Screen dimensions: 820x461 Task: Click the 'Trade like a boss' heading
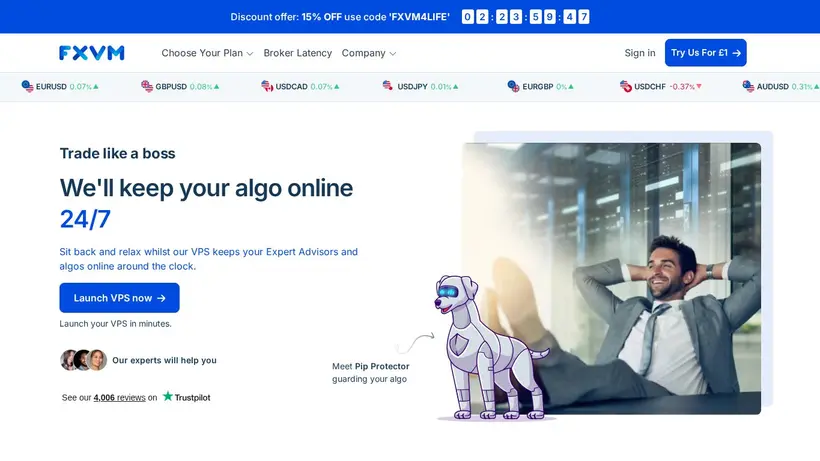click(x=117, y=153)
